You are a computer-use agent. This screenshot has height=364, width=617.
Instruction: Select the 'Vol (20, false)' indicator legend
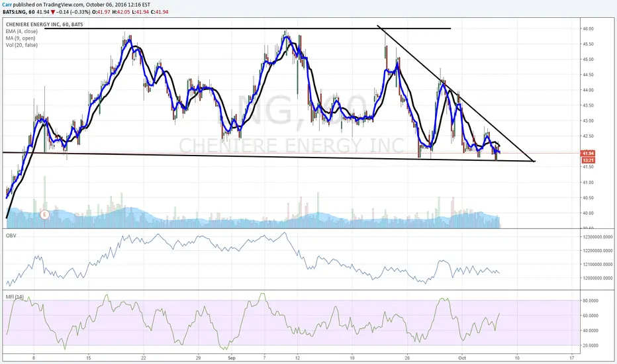22,45
